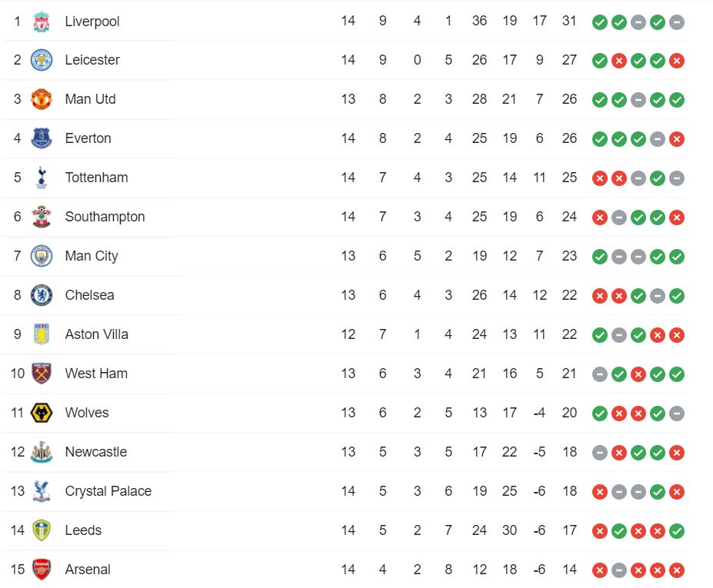Click the Tottenham cockerel crest
The width and height of the screenshot is (713, 588).
click(42, 178)
